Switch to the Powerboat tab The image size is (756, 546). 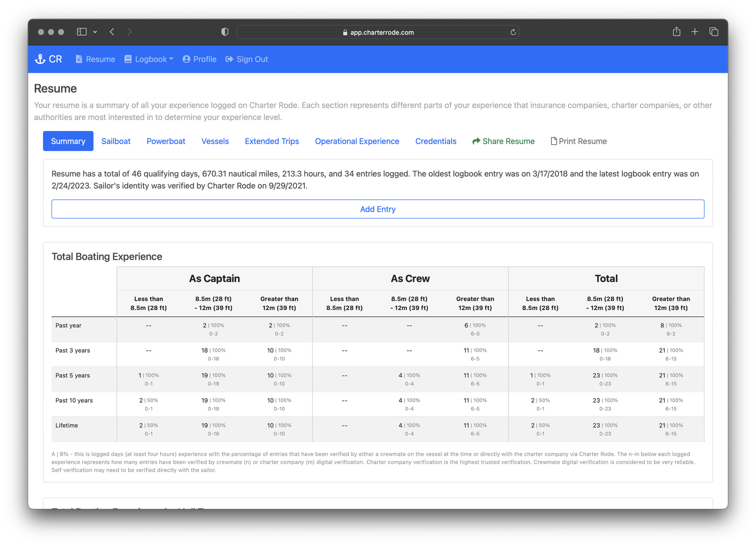tap(166, 141)
